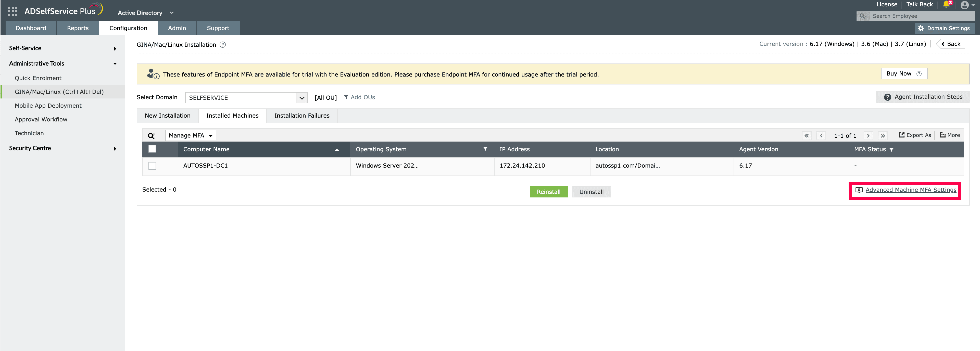980x351 pixels.
Task: Click the Buy Now button
Action: [904, 74]
